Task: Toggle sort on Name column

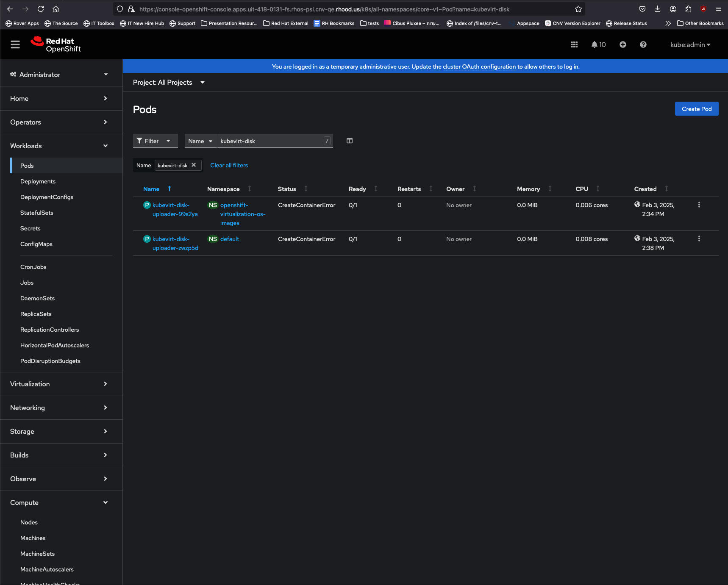Action: coord(151,189)
